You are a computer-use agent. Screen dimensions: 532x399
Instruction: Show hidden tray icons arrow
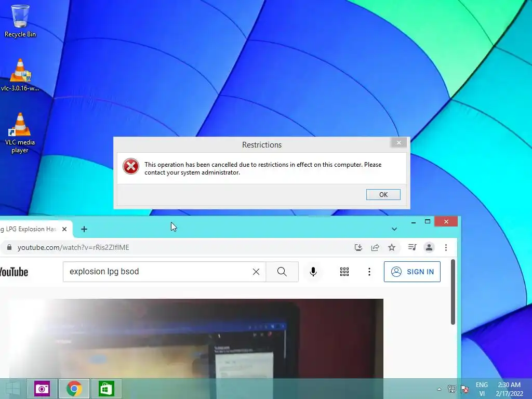click(439, 389)
